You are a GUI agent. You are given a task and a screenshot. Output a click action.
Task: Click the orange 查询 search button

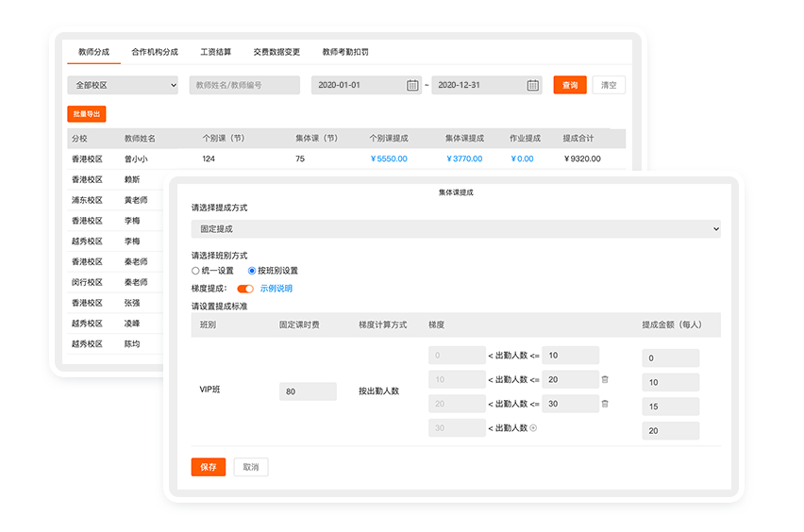(570, 85)
